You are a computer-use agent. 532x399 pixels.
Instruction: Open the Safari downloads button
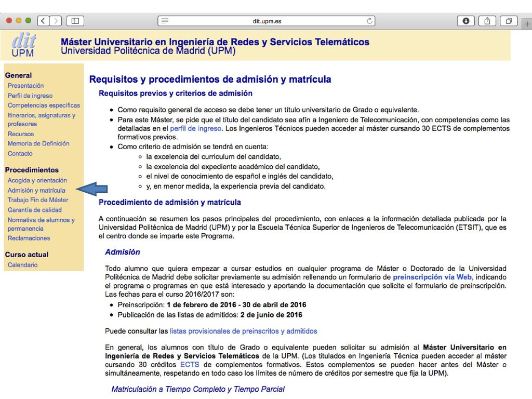(x=466, y=21)
